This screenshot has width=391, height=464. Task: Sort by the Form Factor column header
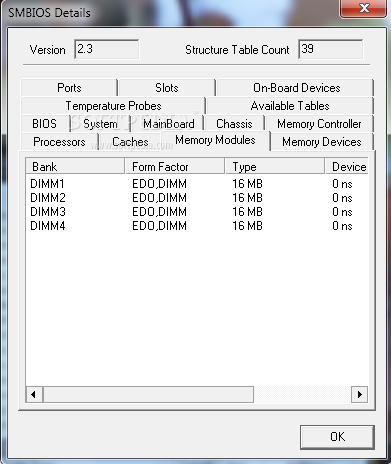pyautogui.click(x=175, y=166)
